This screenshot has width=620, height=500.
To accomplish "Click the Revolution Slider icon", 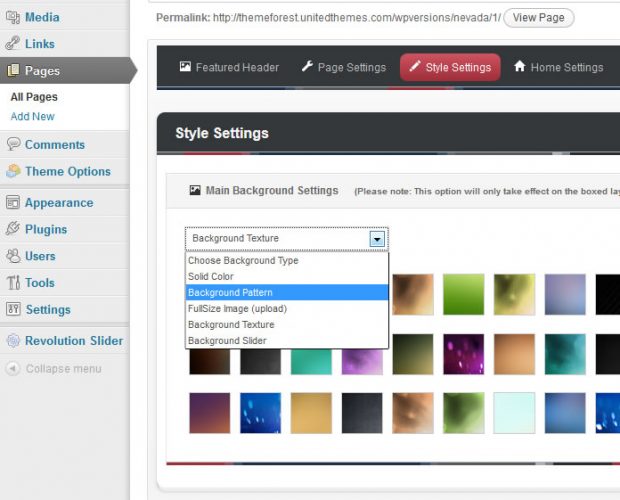I will (13, 341).
